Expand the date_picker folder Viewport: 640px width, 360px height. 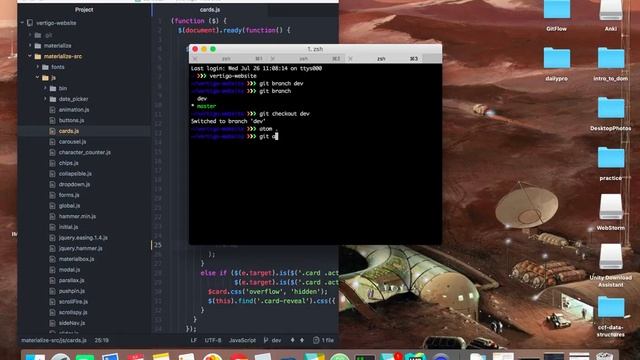click(x=45, y=99)
